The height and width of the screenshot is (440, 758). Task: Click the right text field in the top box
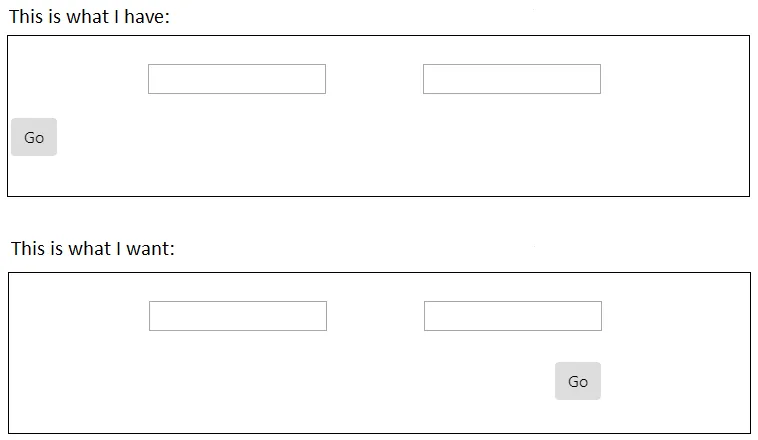512,79
